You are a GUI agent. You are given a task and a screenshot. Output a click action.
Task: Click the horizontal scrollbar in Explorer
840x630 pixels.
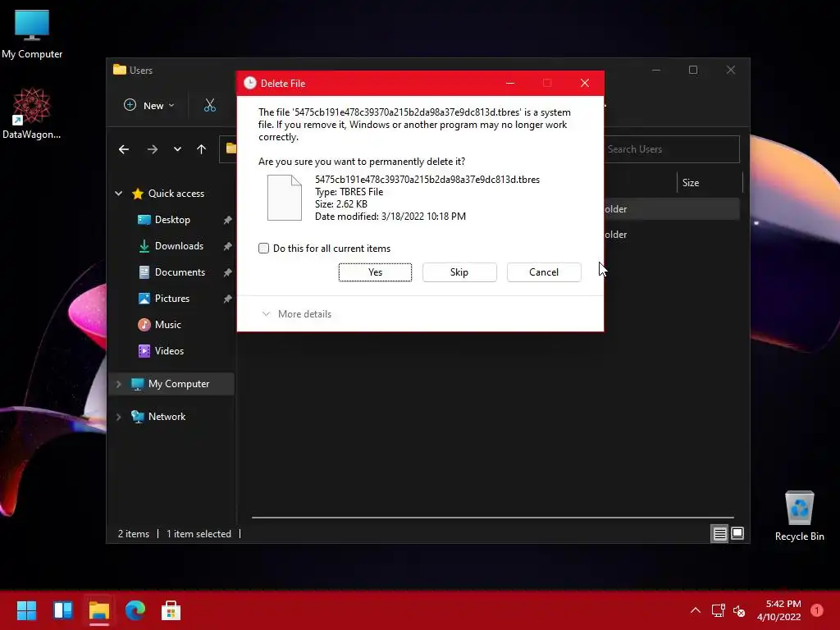coord(492,518)
